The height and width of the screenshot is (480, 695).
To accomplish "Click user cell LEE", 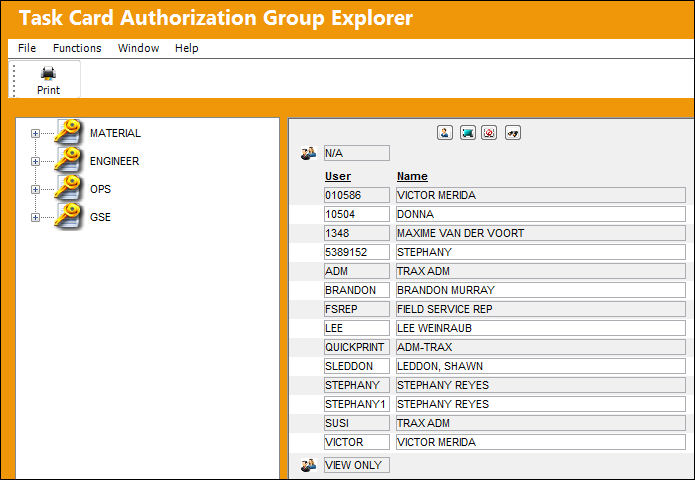I will 357,328.
